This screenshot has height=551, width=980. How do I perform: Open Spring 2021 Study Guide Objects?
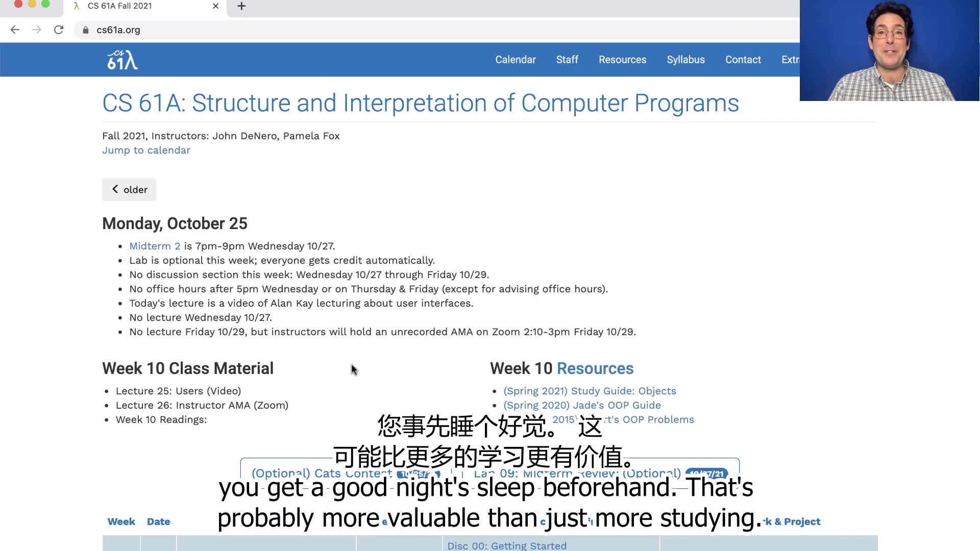590,391
